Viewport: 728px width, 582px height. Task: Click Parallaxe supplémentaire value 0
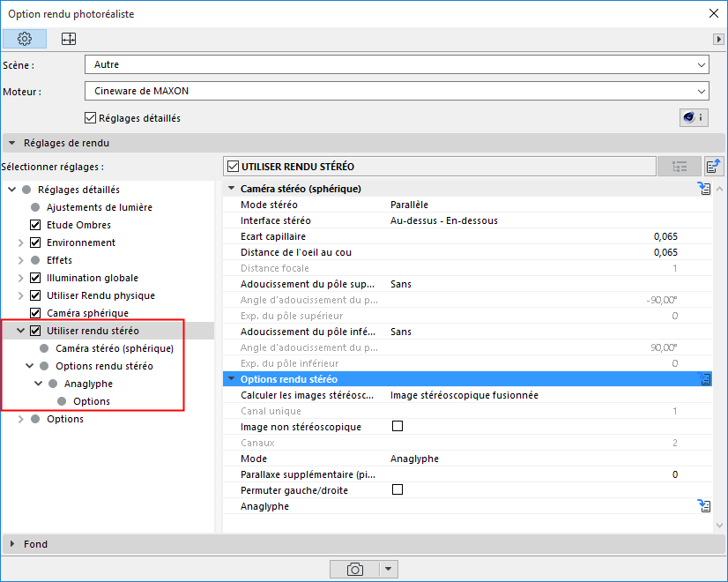click(x=674, y=474)
